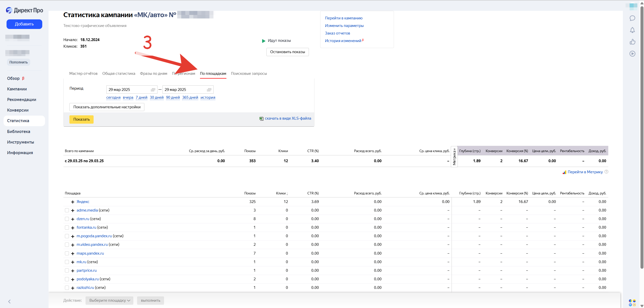The height and width of the screenshot is (308, 644).
Task: Open Перейти в кампанию link
Action: point(344,18)
